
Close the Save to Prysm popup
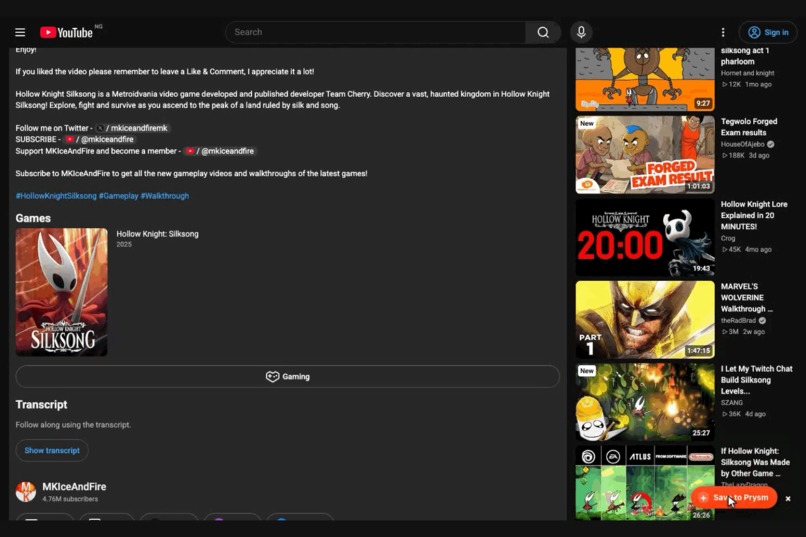click(787, 498)
